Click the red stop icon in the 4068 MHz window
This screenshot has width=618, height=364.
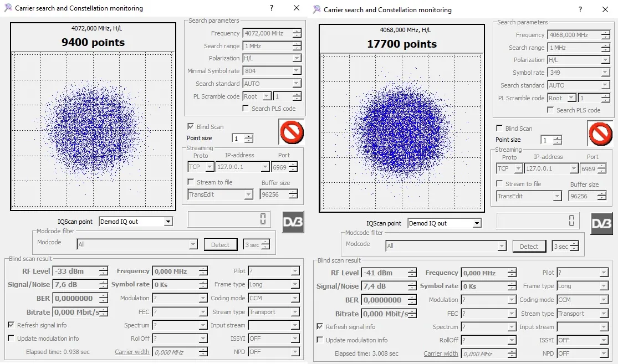(600, 134)
